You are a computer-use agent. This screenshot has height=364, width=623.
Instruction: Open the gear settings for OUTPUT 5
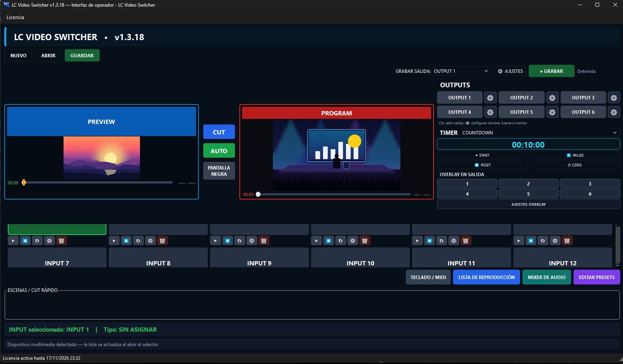[x=552, y=112]
